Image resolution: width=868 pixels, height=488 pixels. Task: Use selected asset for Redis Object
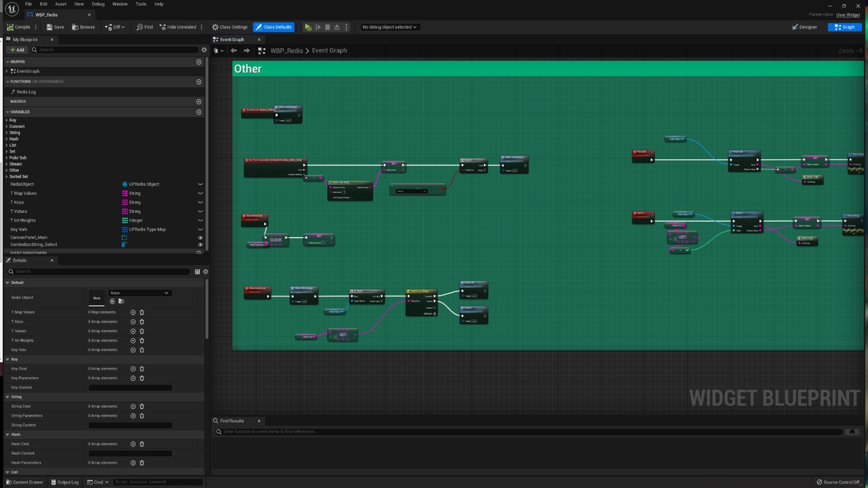[x=113, y=301]
